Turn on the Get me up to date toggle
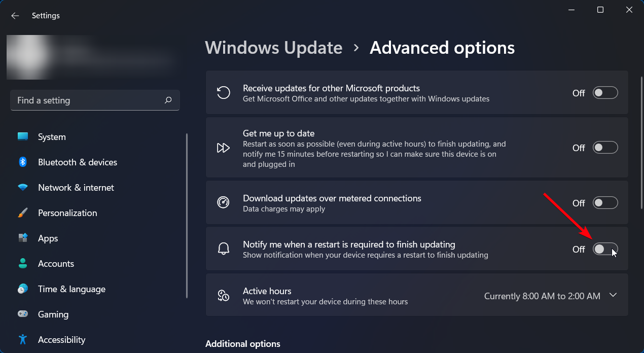Image resolution: width=644 pixels, height=353 pixels. click(x=605, y=148)
